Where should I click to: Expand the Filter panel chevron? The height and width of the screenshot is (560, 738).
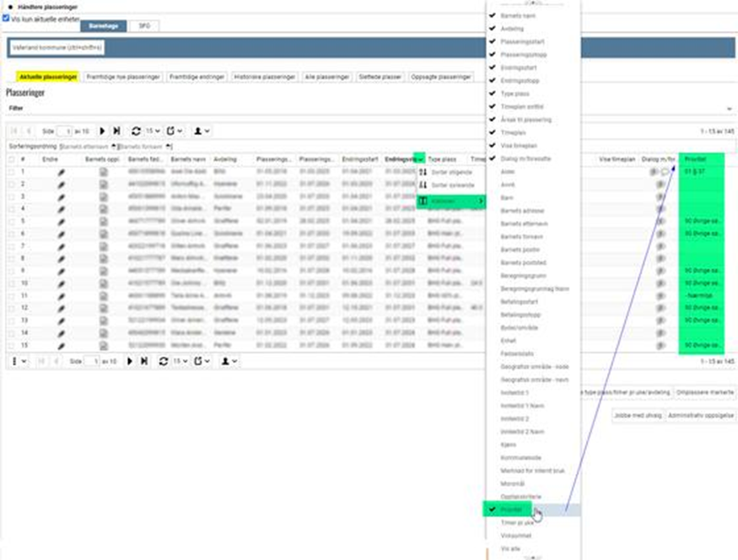pos(729,109)
